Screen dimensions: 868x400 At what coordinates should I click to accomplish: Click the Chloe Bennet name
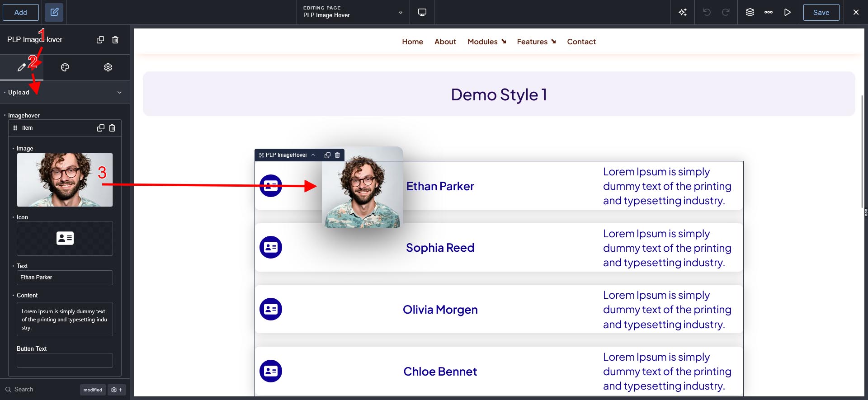click(x=440, y=372)
